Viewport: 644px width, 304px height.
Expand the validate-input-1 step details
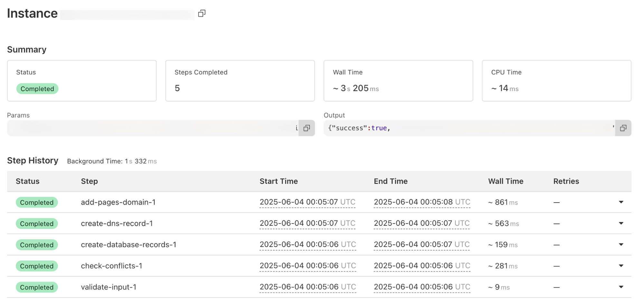[621, 287]
